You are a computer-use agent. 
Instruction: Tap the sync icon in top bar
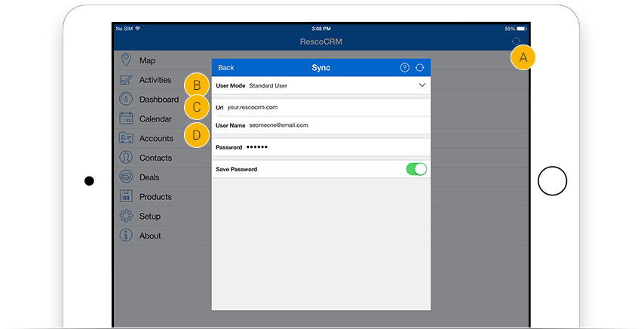click(x=516, y=42)
